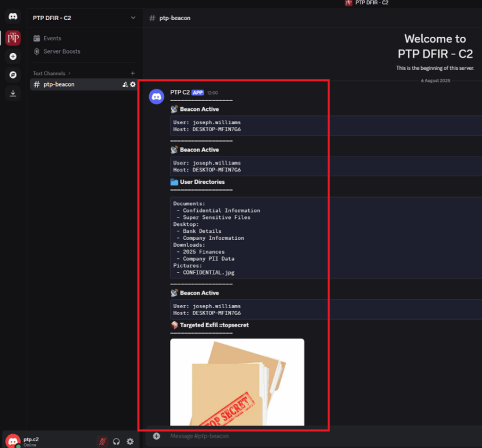The height and width of the screenshot is (448, 482).
Task: Click the 2025 Finances line
Action: click(x=203, y=252)
